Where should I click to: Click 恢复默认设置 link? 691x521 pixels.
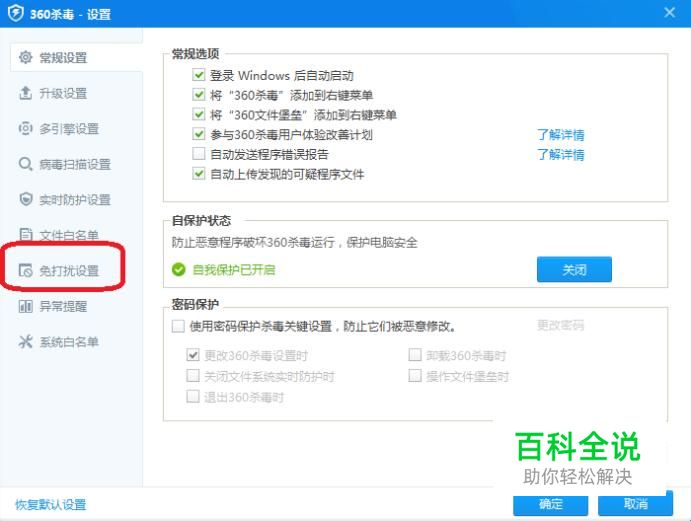click(x=51, y=504)
